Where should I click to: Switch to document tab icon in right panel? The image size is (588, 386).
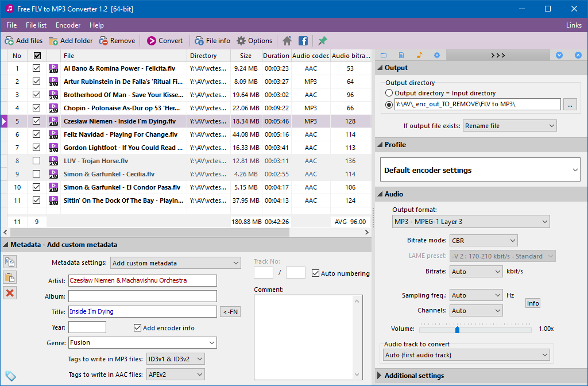(401, 56)
